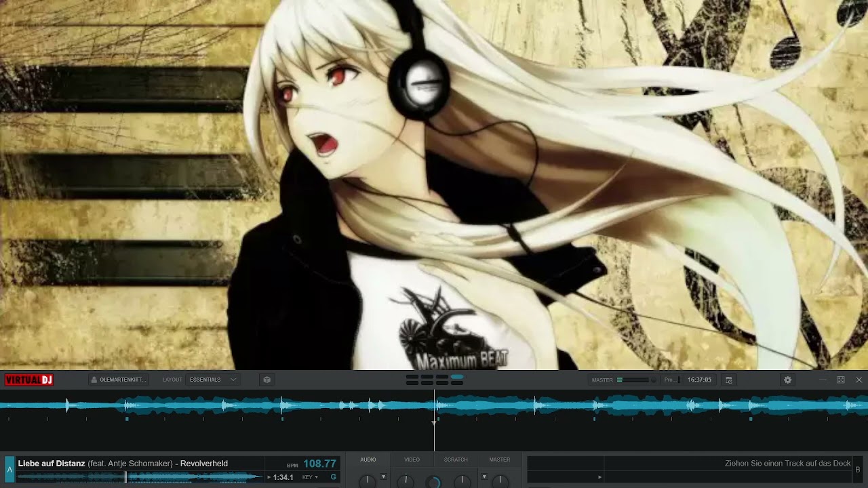Click the LAYOUT label
868x488 pixels.
pos(172,380)
